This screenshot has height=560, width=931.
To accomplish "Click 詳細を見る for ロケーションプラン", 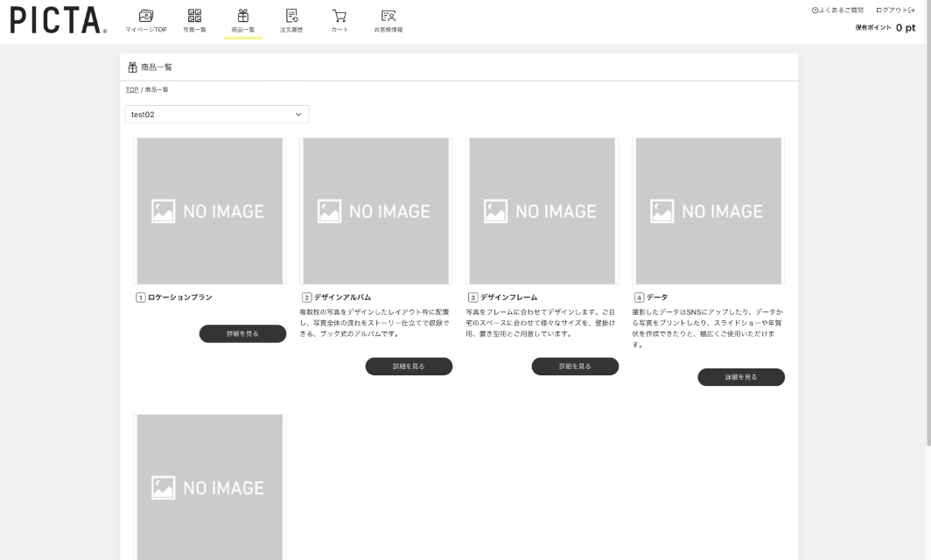I will 242,333.
